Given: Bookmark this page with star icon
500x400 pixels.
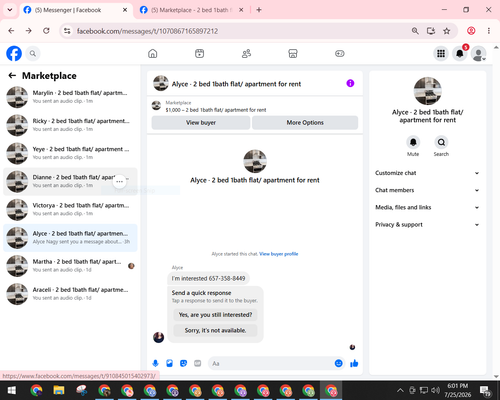Looking at the screenshot, I should (x=447, y=31).
